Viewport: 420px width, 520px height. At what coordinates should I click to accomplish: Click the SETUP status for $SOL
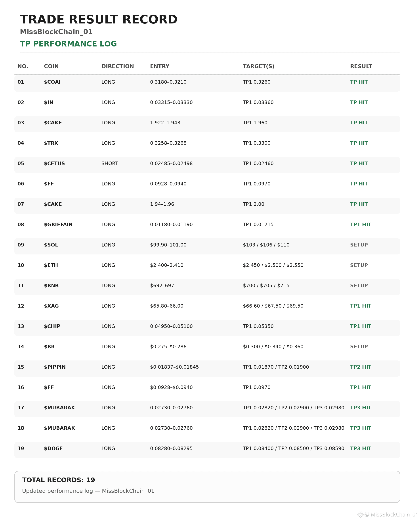359,245
